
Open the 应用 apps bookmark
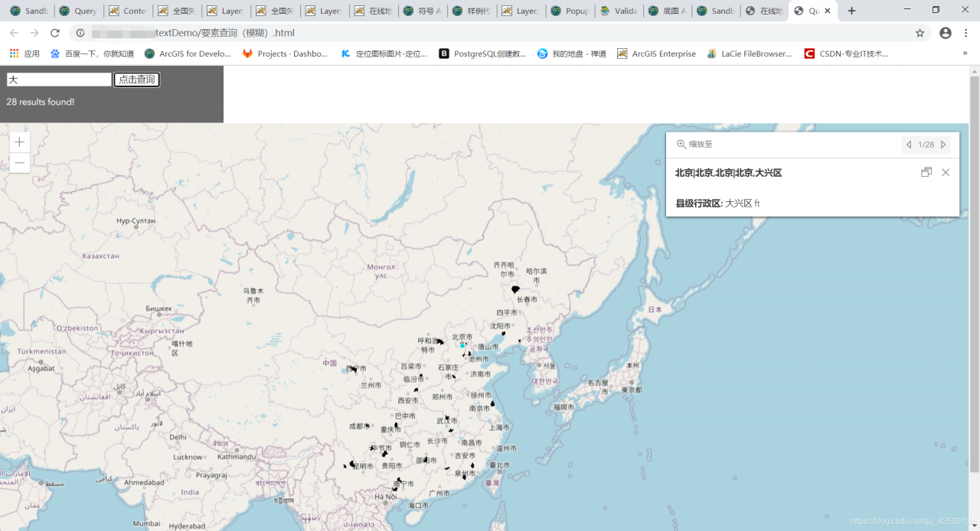pyautogui.click(x=24, y=54)
